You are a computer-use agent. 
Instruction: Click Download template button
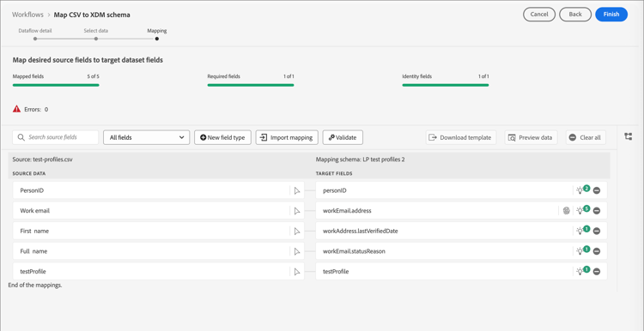[x=461, y=138]
